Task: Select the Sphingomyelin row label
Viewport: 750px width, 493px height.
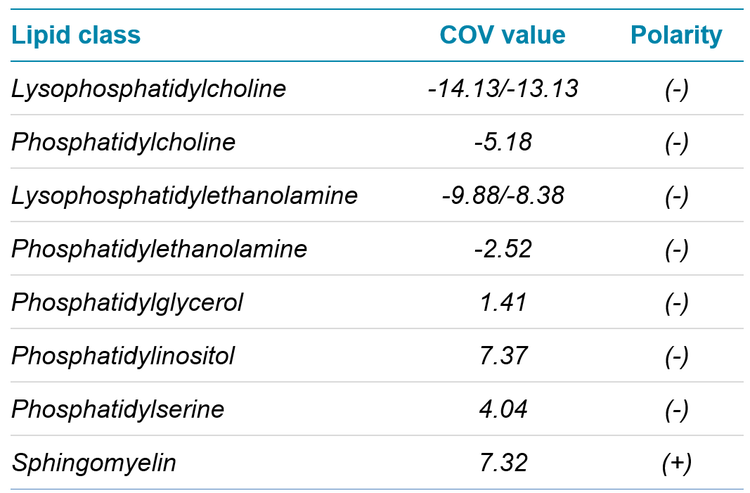Action: (x=80, y=463)
